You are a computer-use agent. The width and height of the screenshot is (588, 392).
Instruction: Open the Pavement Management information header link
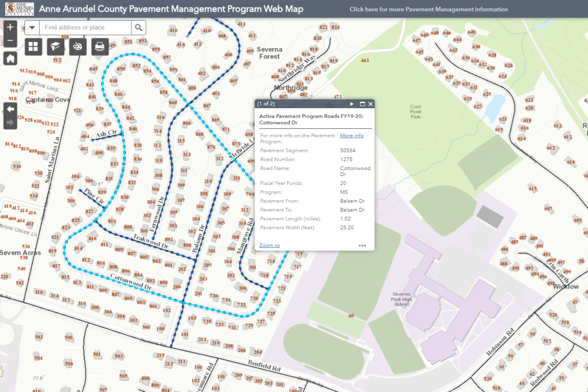pos(428,9)
